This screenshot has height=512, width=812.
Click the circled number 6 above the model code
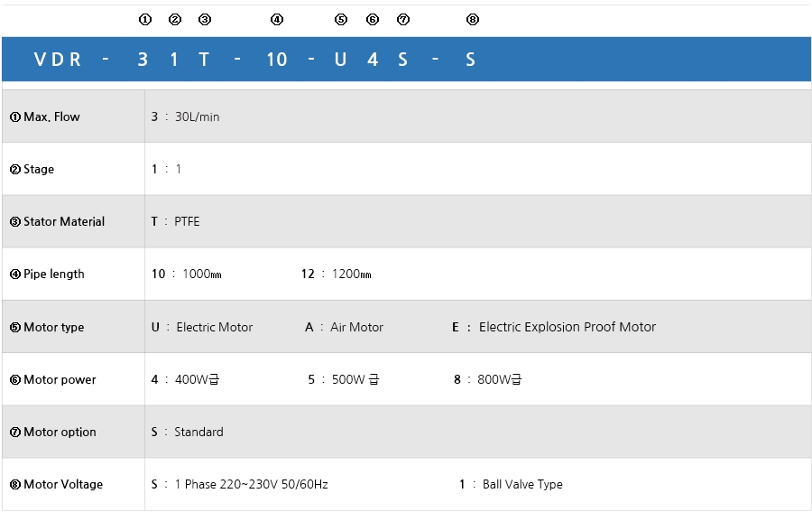tap(373, 19)
